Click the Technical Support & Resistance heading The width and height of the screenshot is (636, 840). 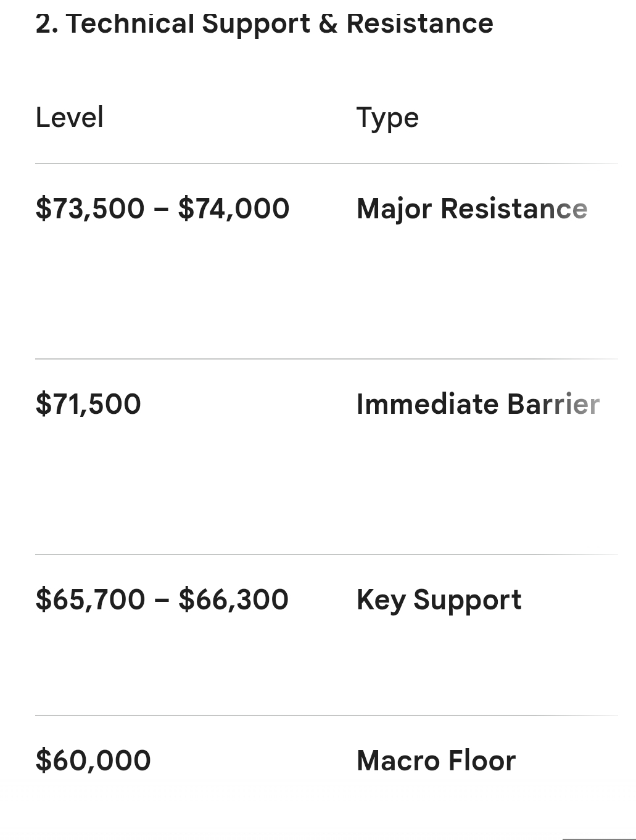[x=264, y=23]
